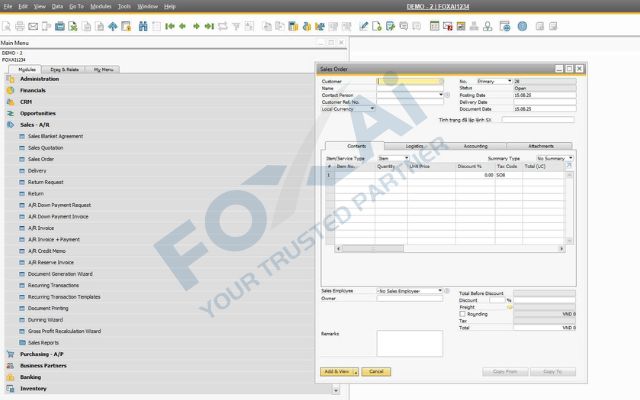Open Sales Reports folder

click(x=43, y=343)
